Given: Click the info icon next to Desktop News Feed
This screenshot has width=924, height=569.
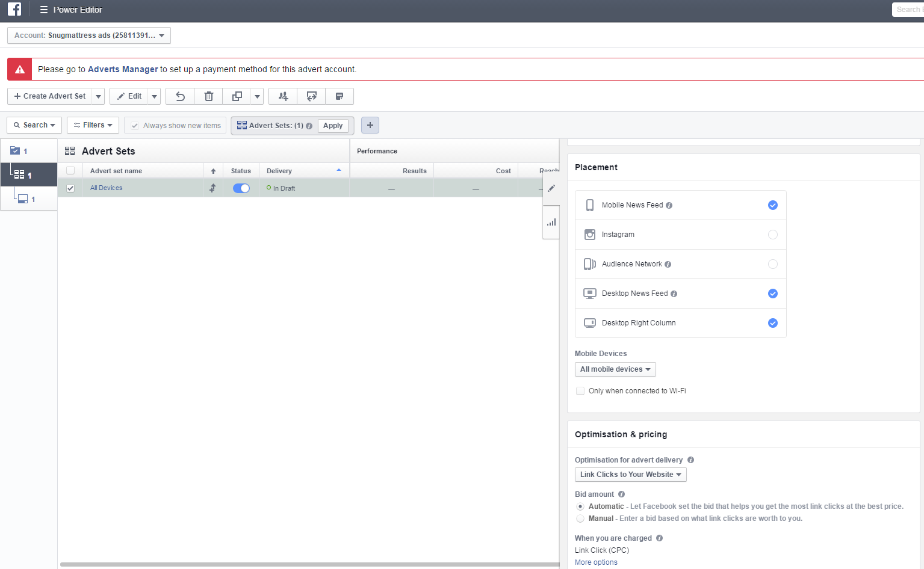Looking at the screenshot, I should tap(674, 294).
